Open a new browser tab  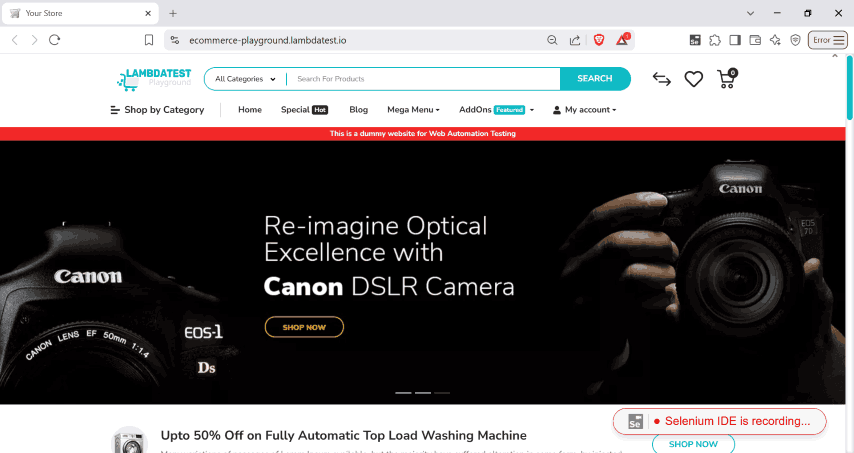tap(173, 13)
